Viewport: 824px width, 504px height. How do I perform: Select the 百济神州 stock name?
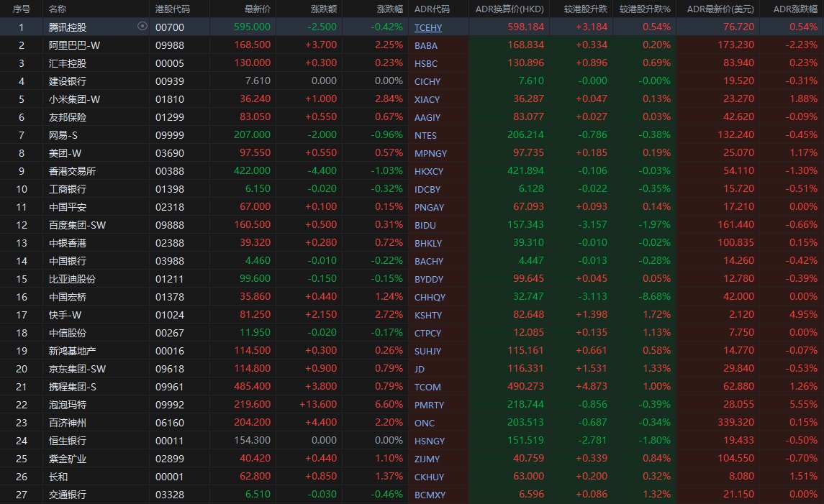click(x=67, y=423)
